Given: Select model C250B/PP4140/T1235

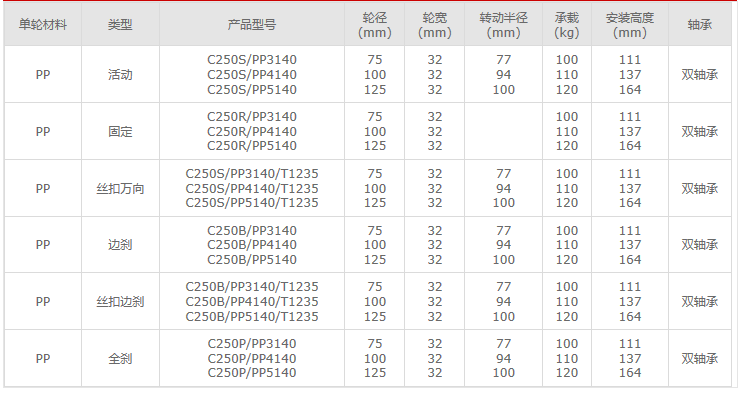Looking at the screenshot, I should point(252,302).
